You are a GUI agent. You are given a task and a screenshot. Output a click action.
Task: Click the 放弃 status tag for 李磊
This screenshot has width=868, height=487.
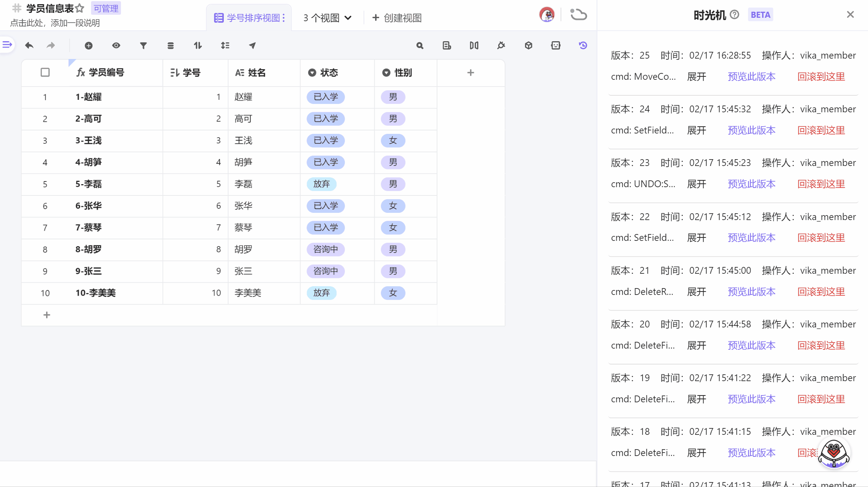[321, 184]
